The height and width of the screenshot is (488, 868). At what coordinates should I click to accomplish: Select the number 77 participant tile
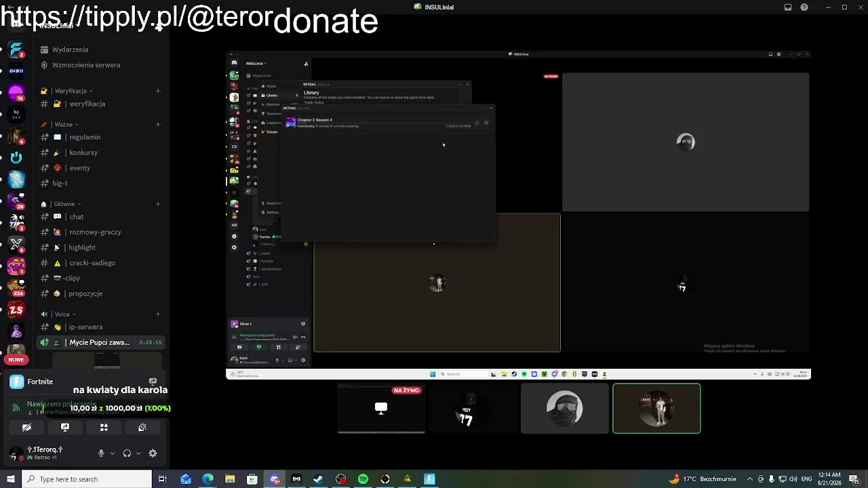pyautogui.click(x=473, y=408)
